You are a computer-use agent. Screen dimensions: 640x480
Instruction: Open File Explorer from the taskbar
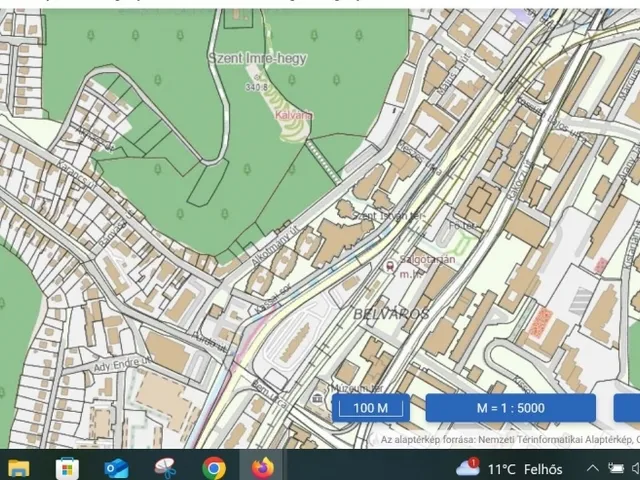(18, 467)
